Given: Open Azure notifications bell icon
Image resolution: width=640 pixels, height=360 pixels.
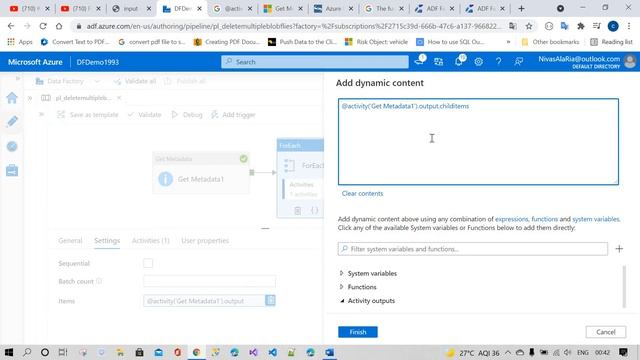Looking at the screenshot, I should [459, 62].
